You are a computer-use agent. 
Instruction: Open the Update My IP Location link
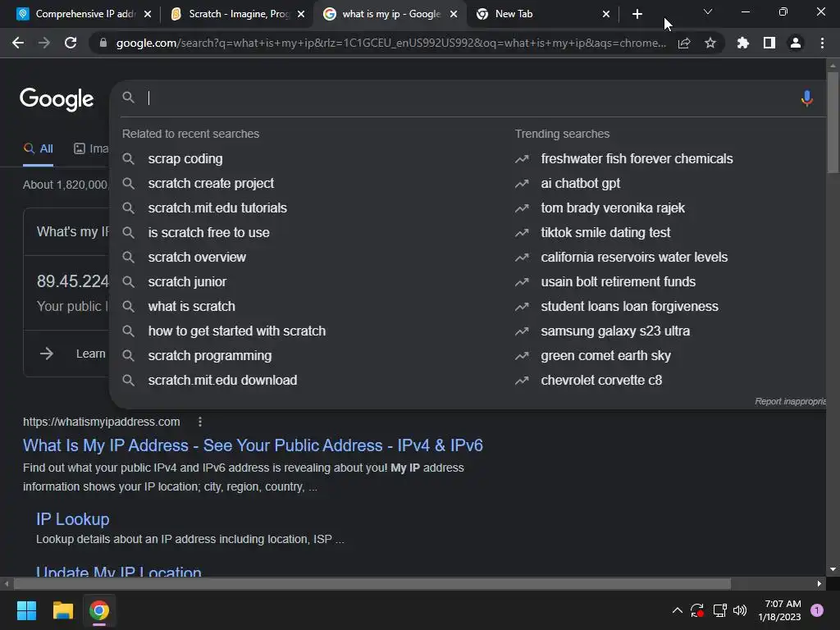pyautogui.click(x=118, y=571)
